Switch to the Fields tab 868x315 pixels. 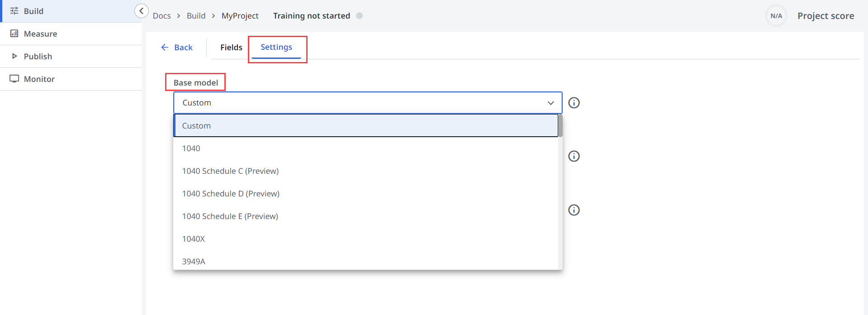tap(231, 48)
